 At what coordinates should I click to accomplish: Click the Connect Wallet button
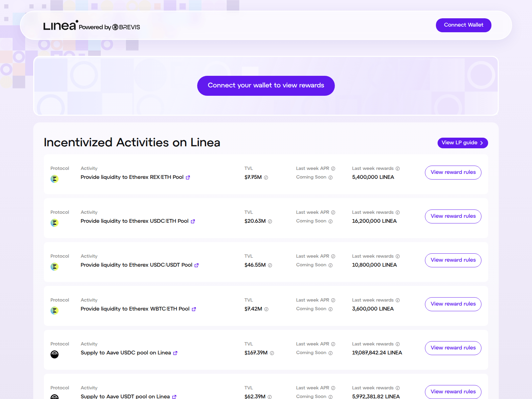464,25
